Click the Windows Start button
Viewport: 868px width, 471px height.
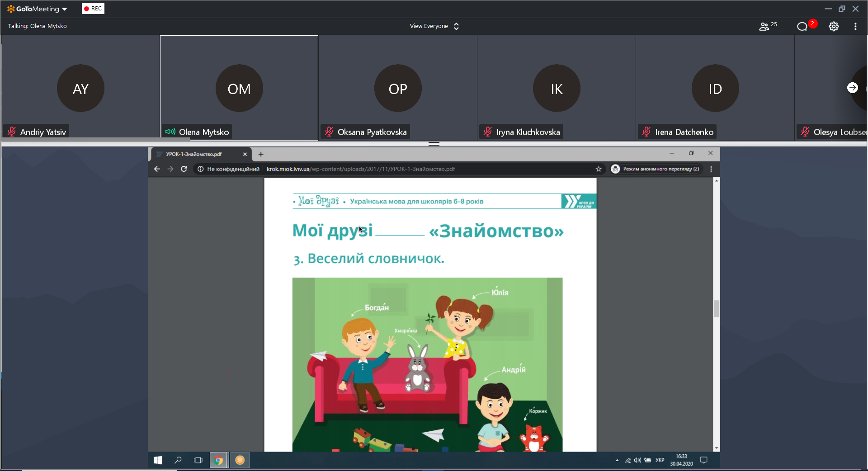pos(158,460)
